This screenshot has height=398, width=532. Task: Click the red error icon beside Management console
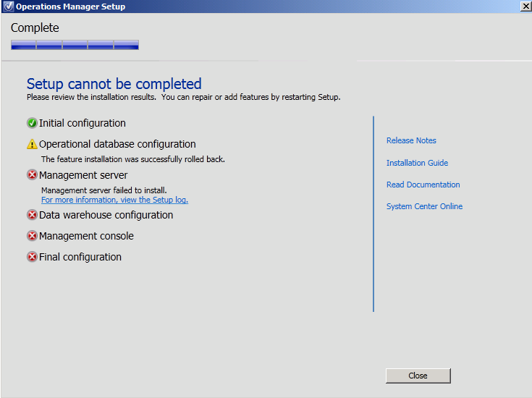click(x=32, y=236)
